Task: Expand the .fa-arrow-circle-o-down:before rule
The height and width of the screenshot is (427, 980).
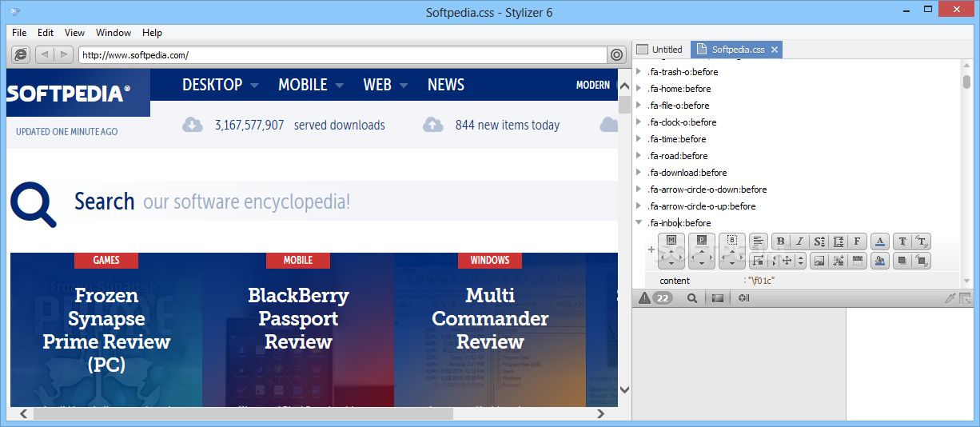Action: pos(639,190)
